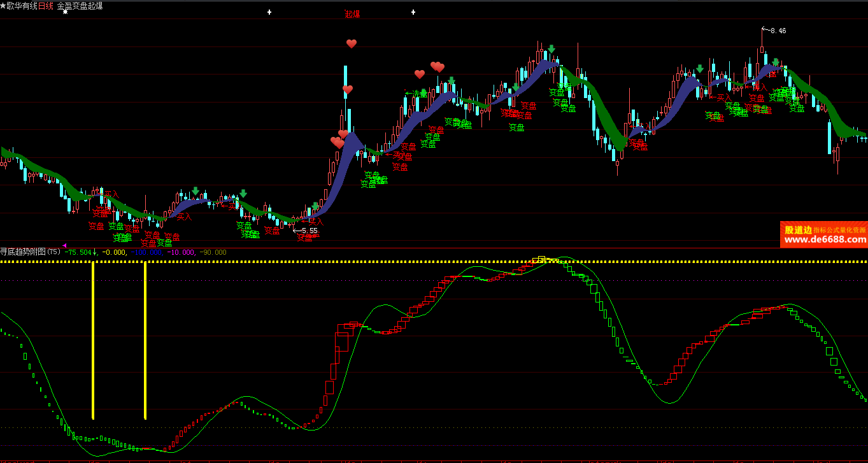Click the first yellow vertical bar in sub-chart

click(x=93, y=340)
